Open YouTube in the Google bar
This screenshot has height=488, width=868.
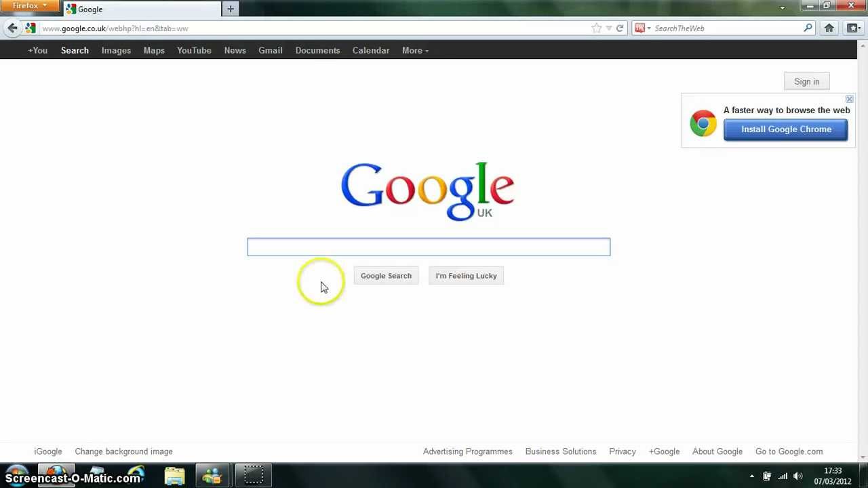click(194, 50)
